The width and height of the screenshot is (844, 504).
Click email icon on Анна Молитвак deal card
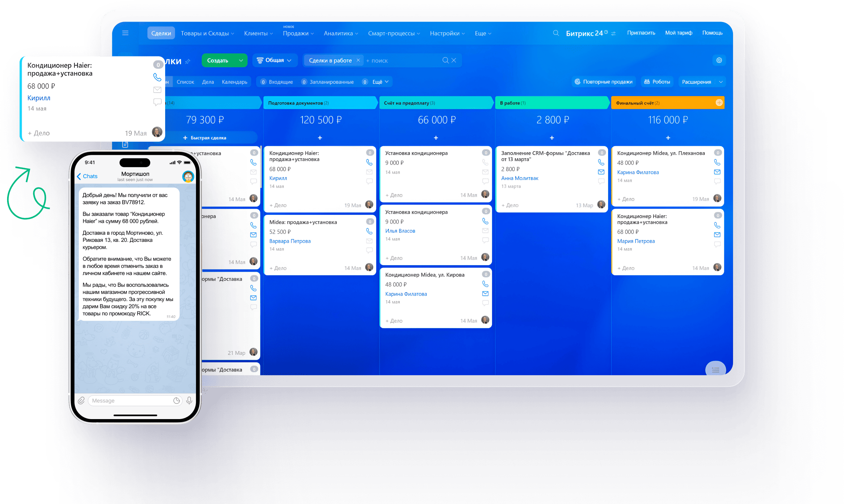[601, 172]
